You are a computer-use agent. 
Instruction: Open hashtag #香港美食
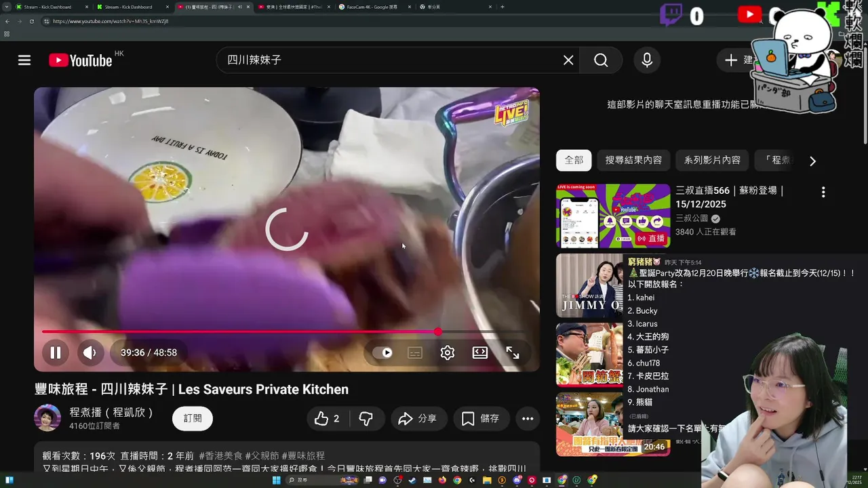220,456
